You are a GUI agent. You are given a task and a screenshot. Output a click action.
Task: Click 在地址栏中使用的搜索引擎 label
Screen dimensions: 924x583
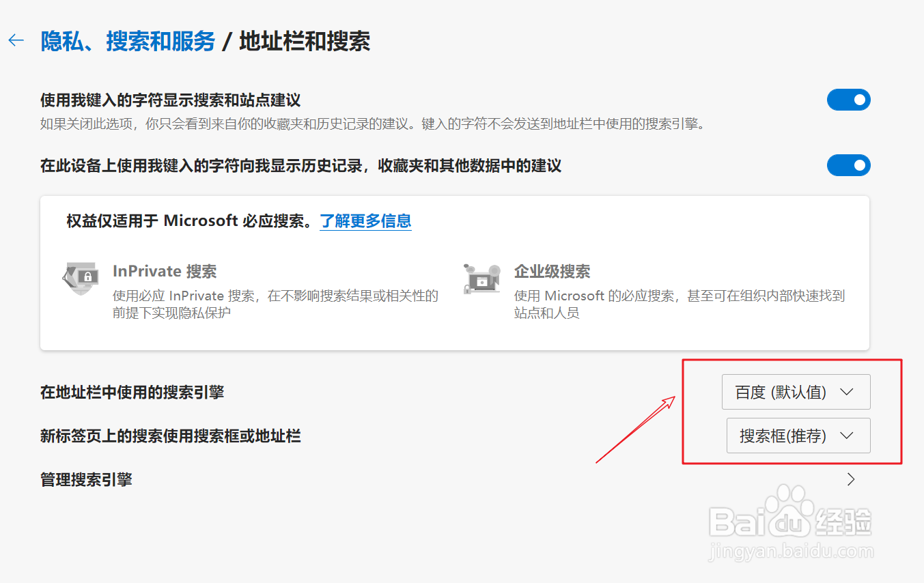tap(132, 392)
